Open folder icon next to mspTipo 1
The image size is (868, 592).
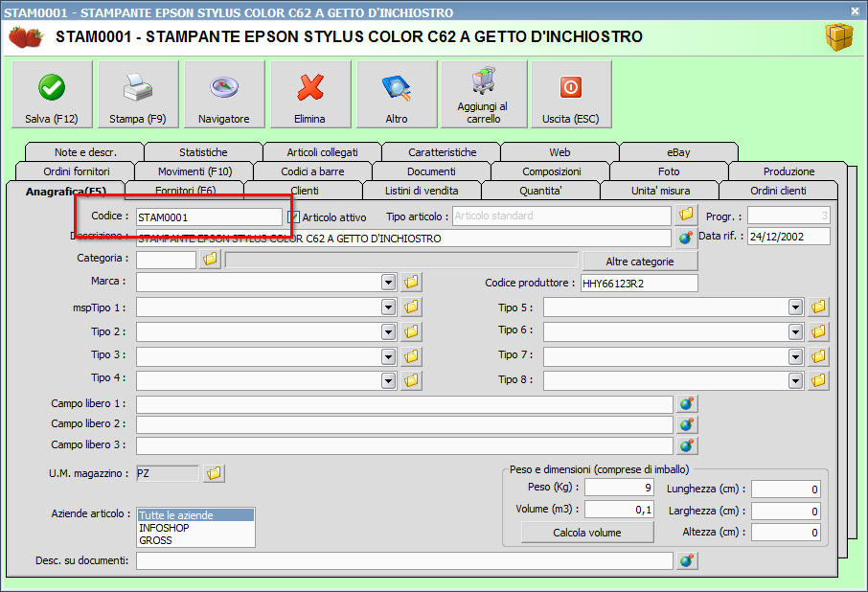click(x=411, y=307)
